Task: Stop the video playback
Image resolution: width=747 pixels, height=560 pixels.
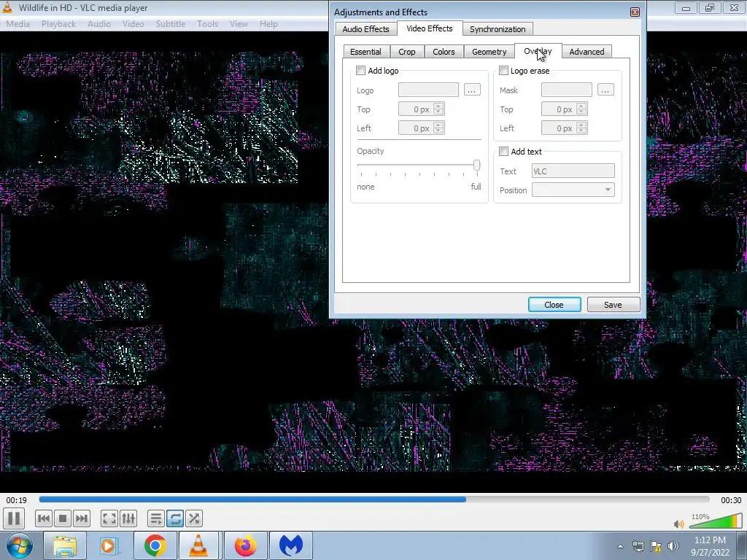Action: point(63,518)
